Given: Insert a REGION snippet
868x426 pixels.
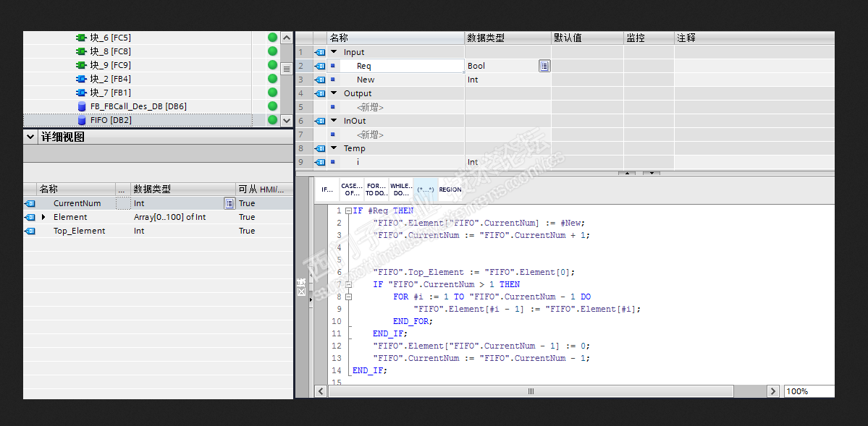Looking at the screenshot, I should pos(450,189).
